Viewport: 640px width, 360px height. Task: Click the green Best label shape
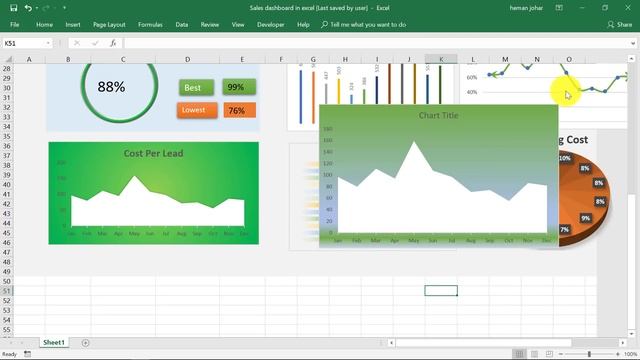point(196,88)
